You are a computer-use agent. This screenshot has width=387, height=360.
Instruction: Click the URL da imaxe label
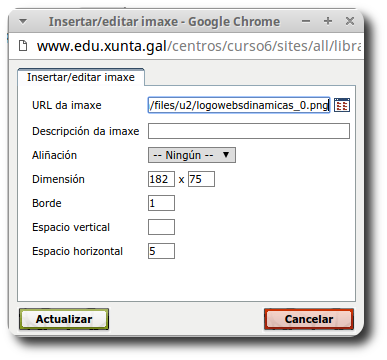67,105
